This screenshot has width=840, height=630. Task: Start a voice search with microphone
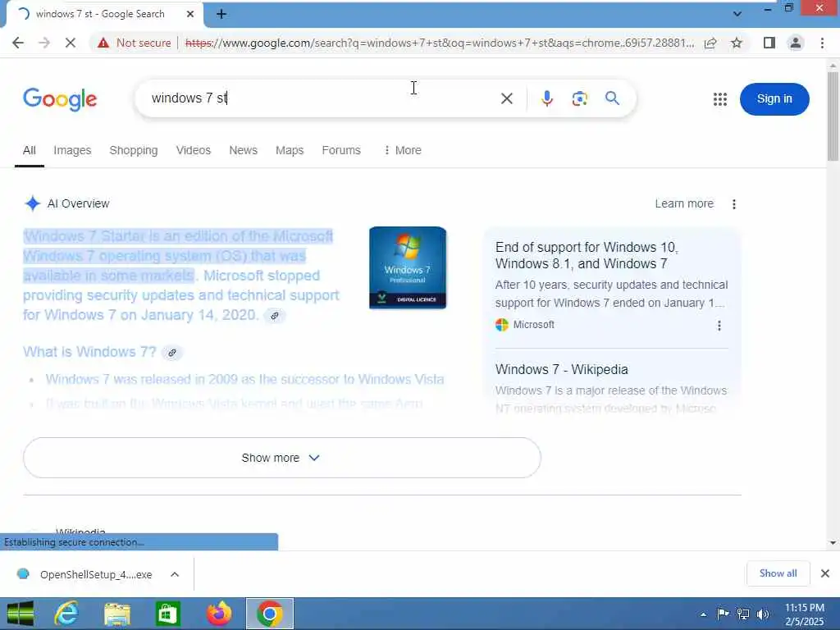click(x=546, y=98)
